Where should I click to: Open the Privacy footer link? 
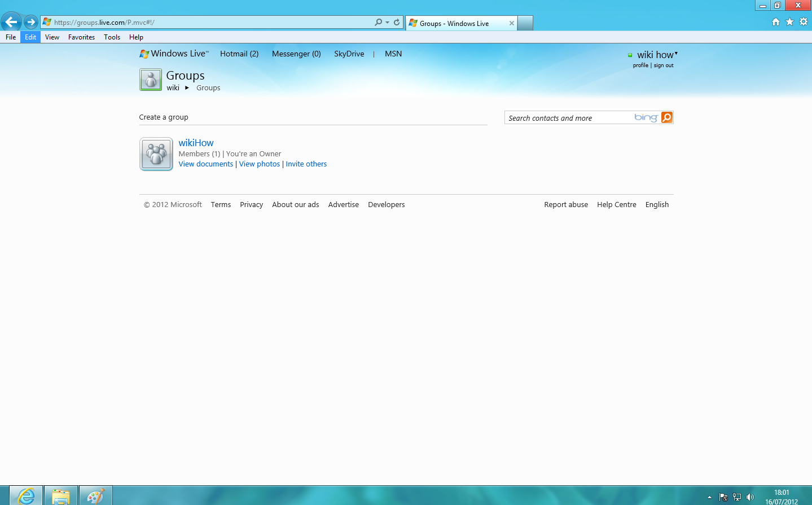251,205
